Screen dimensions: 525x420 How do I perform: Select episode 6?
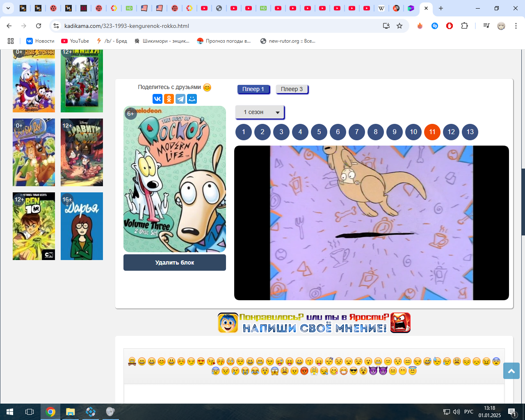click(338, 132)
